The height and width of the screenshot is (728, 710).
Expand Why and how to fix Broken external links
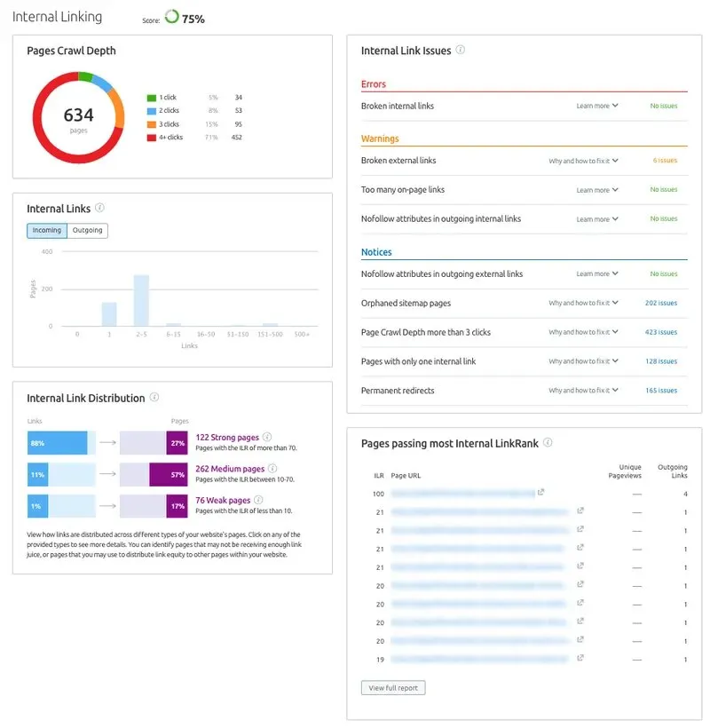click(583, 161)
